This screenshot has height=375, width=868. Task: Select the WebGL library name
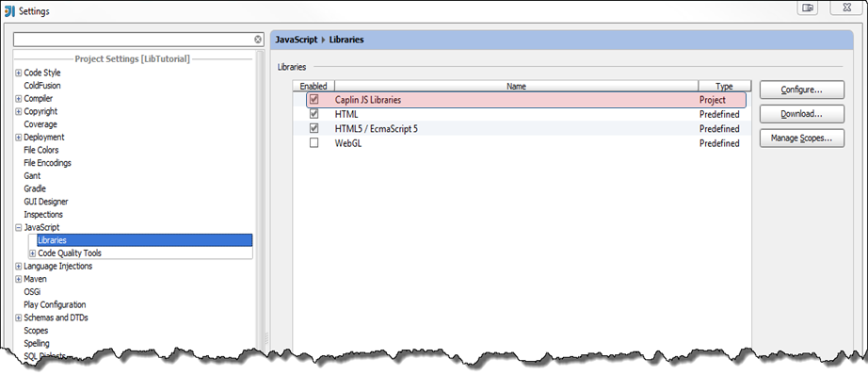[348, 143]
